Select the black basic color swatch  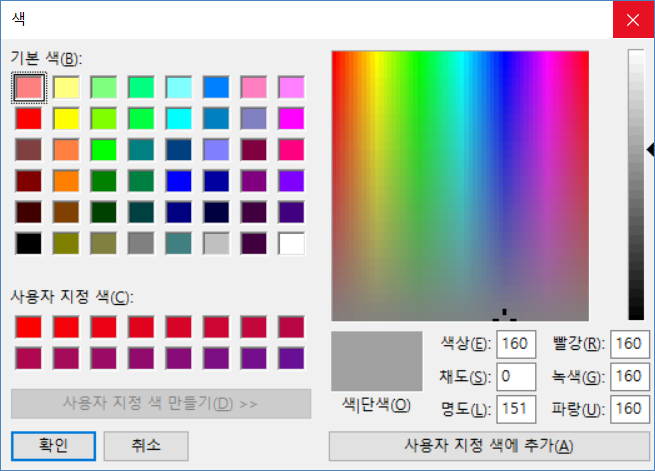tap(29, 243)
